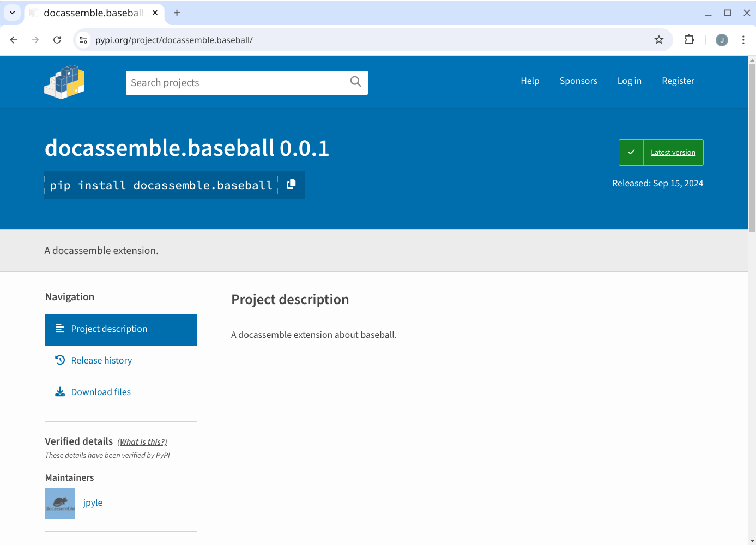
Task: Click the pip install docassemble.baseball text
Action: point(161,185)
